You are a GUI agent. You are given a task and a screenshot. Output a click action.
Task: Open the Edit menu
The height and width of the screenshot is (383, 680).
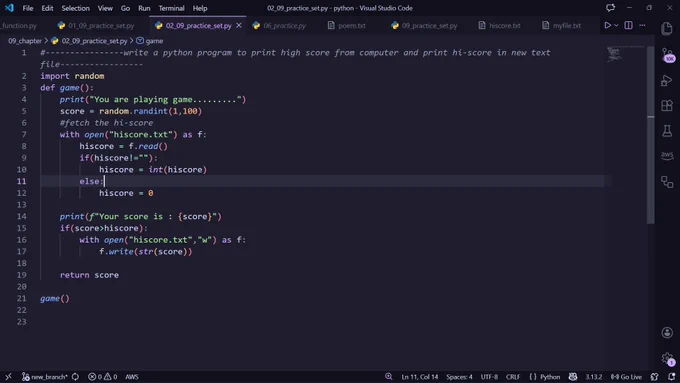[x=47, y=8]
